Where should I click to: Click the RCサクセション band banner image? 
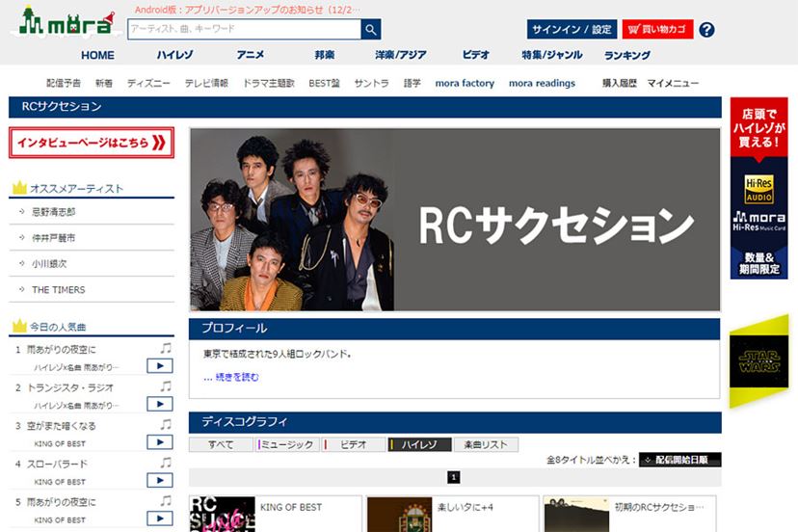click(455, 220)
